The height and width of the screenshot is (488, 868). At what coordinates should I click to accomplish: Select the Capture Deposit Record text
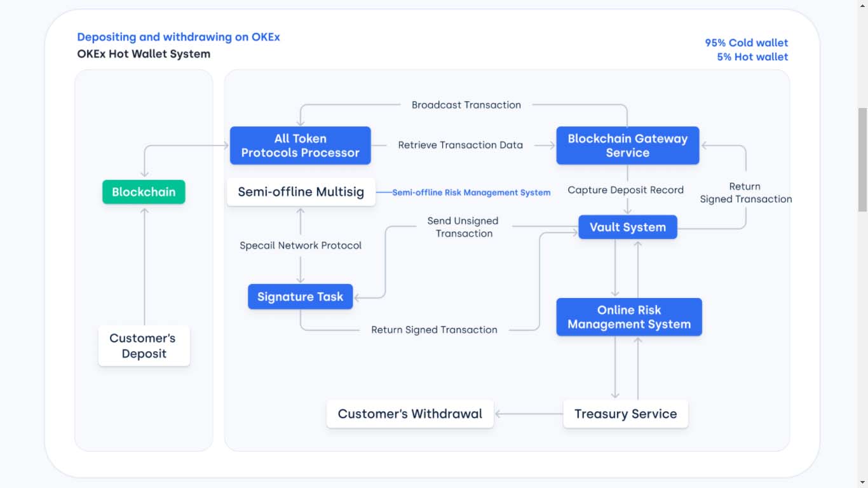[x=626, y=190]
